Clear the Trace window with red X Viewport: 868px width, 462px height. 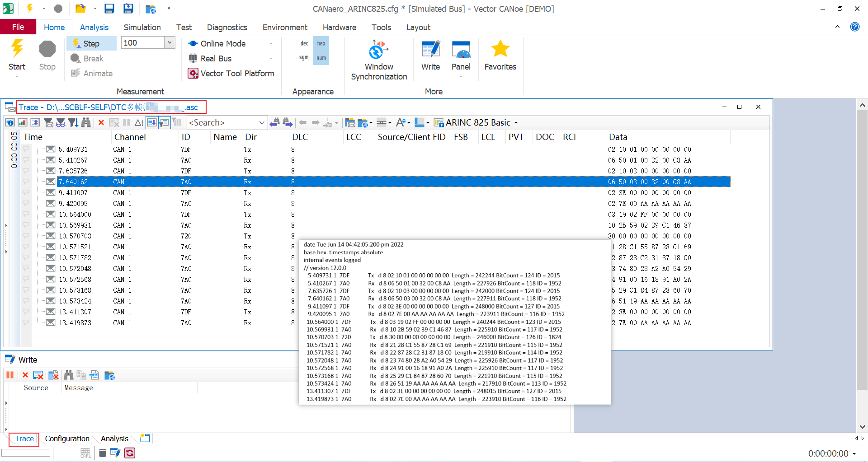pyautogui.click(x=101, y=122)
